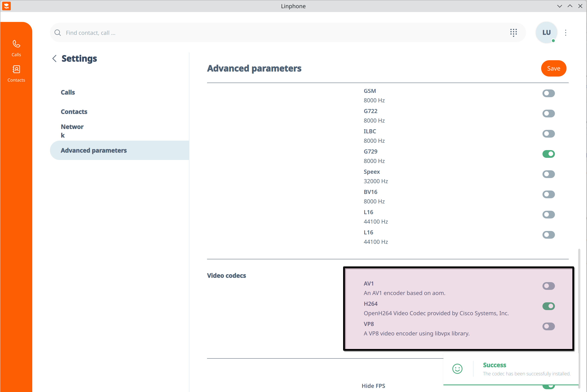587x392 pixels.
Task: Open the dialpad grid icon
Action: point(513,32)
